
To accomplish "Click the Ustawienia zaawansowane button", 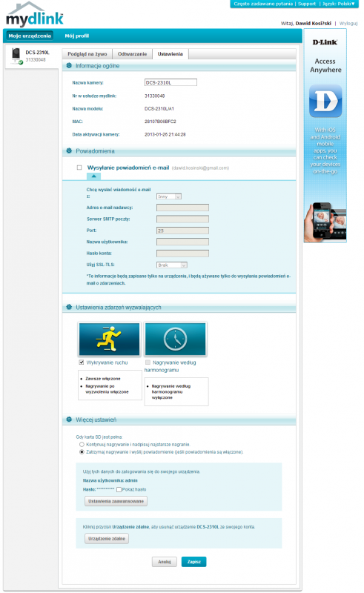I will pyautogui.click(x=116, y=501).
